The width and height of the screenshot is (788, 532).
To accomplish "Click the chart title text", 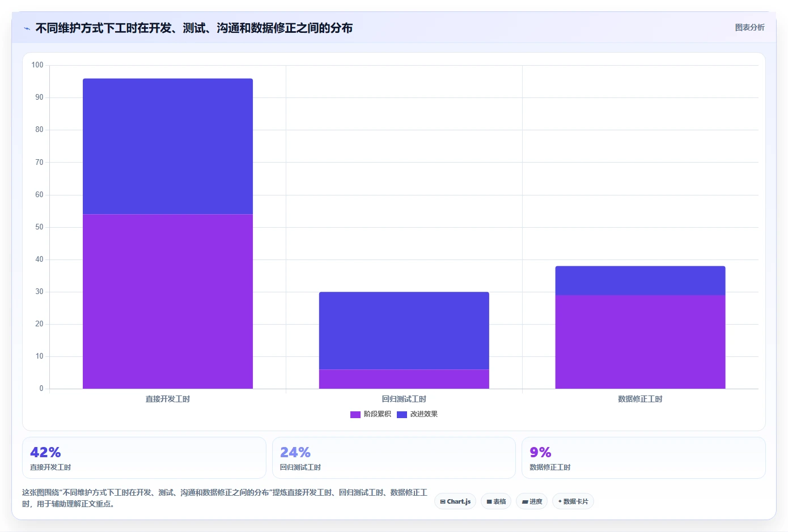I will pyautogui.click(x=194, y=28).
